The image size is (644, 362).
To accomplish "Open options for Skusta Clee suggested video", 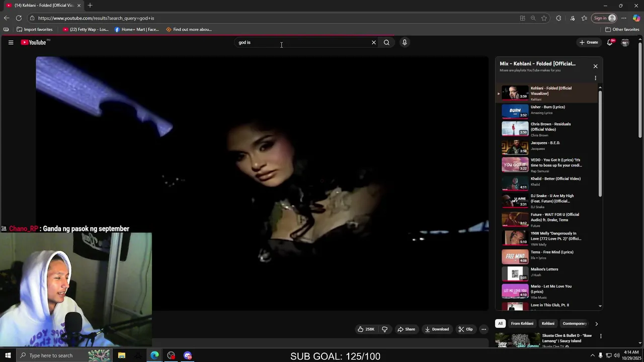I will click(x=600, y=336).
